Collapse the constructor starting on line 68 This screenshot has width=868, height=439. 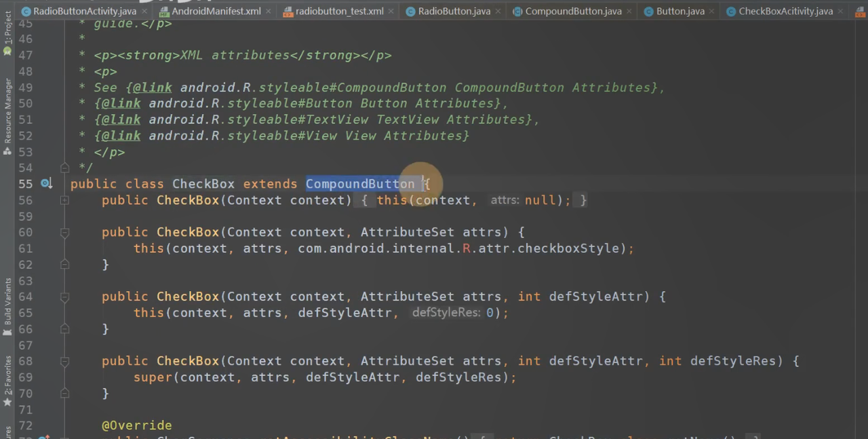(x=64, y=362)
